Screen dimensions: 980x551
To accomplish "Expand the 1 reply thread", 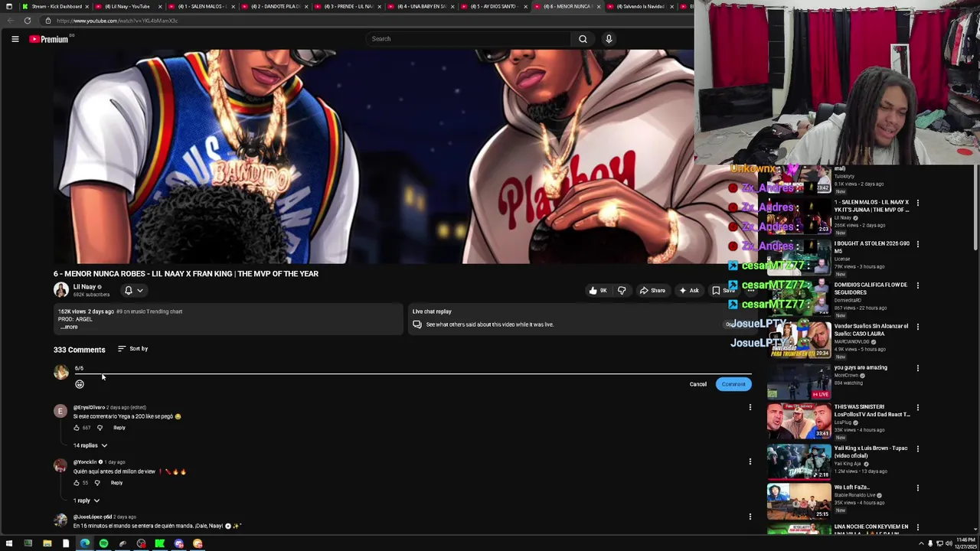I will [87, 500].
